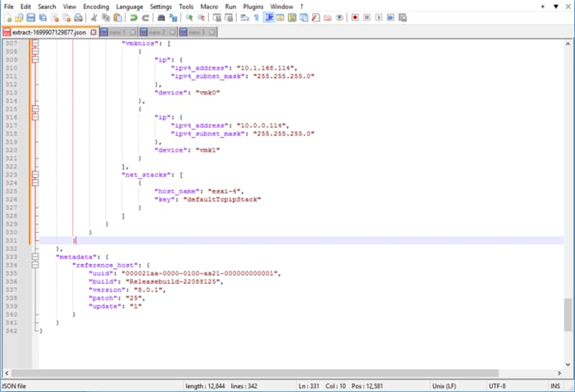575x392 pixels.
Task: Click the Open file folder icon
Action: pos(19,17)
